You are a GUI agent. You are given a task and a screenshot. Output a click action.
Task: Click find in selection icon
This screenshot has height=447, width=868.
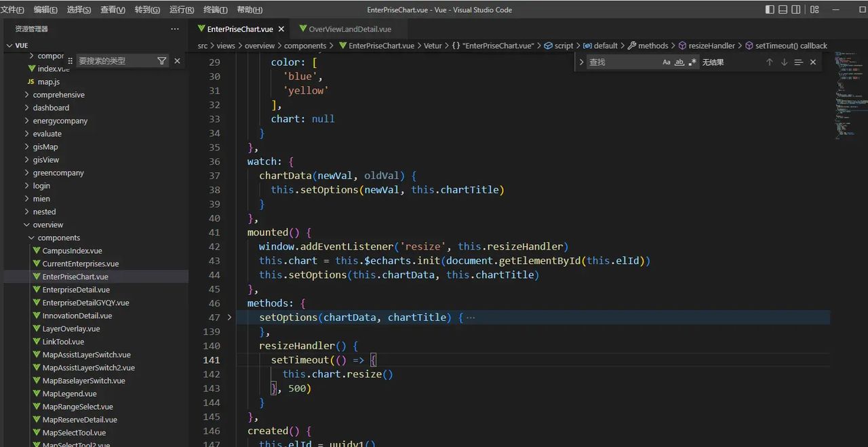[798, 62]
